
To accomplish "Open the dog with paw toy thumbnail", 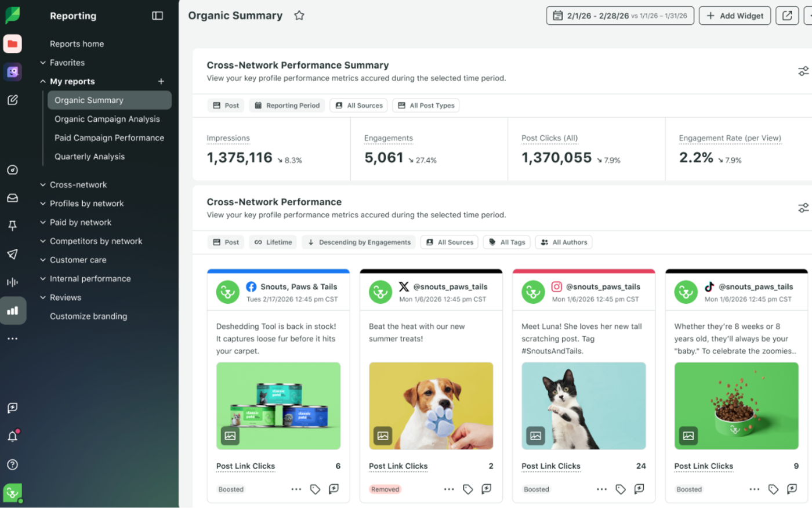I will pyautogui.click(x=431, y=406).
